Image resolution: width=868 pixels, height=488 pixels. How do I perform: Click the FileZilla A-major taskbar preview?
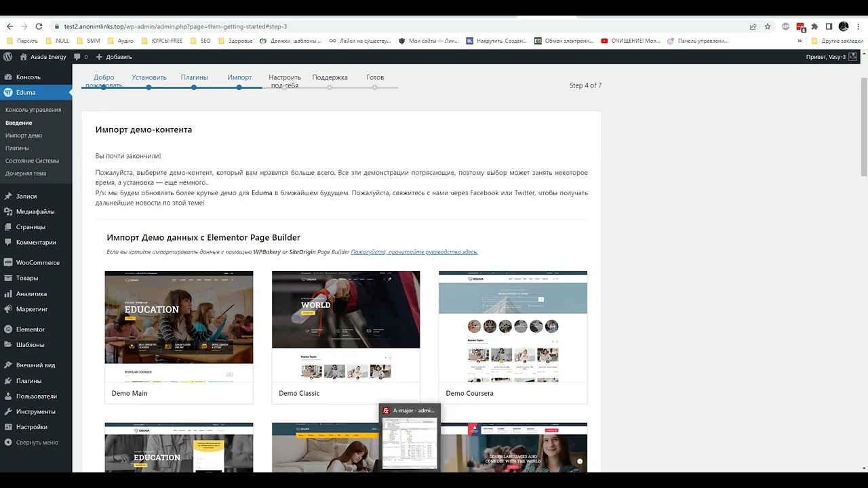coord(410,436)
